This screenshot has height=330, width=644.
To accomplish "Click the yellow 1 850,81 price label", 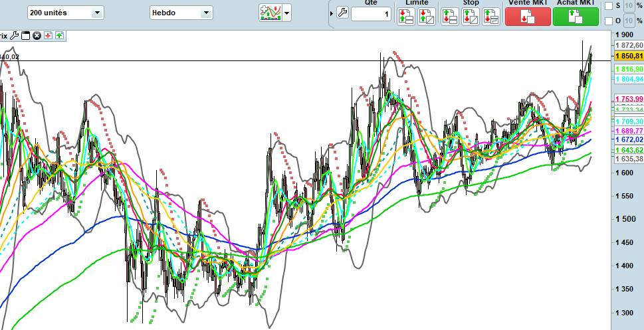I will (629, 56).
